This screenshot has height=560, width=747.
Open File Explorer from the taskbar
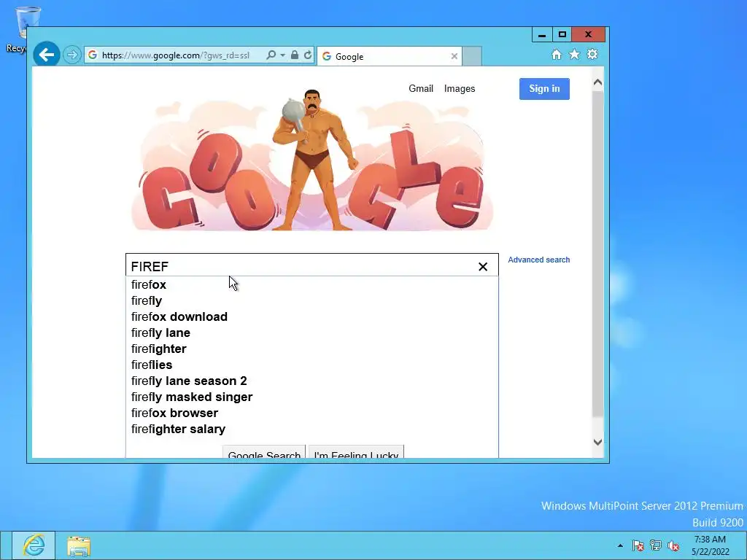[x=79, y=545]
